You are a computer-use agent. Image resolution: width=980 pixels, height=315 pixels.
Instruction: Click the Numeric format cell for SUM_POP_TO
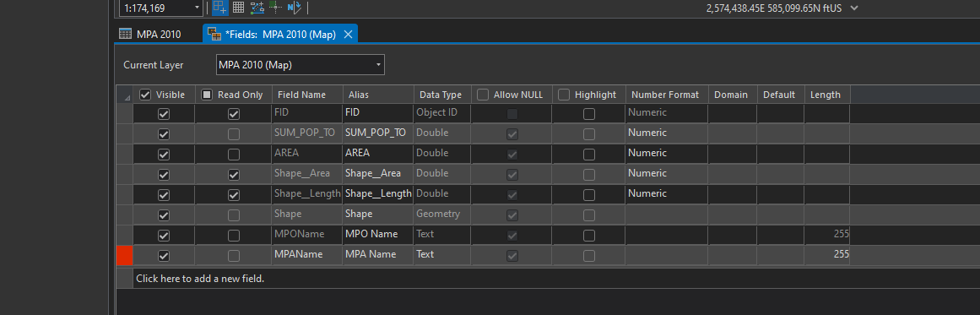click(x=666, y=133)
